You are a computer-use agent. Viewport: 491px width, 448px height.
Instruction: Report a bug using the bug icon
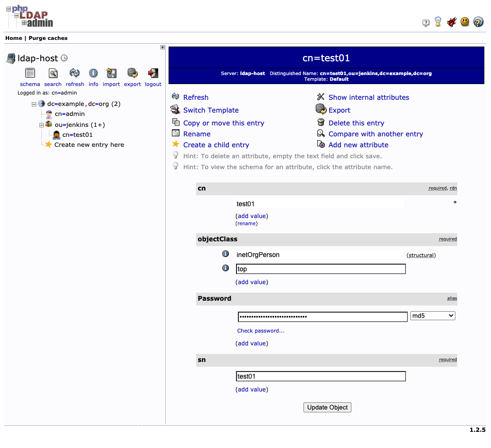(451, 22)
